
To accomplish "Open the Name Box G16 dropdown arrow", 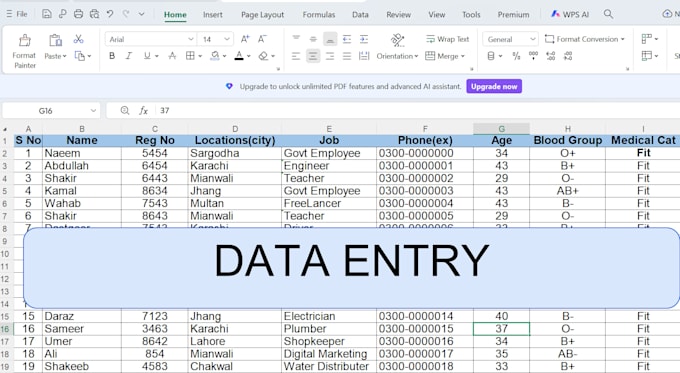I will coord(93,111).
